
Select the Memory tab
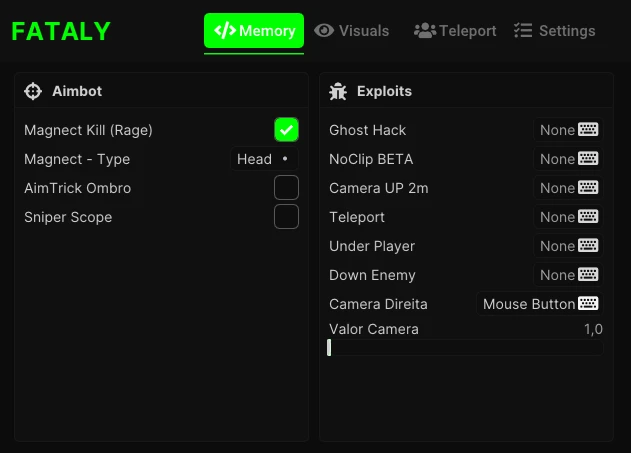254,31
